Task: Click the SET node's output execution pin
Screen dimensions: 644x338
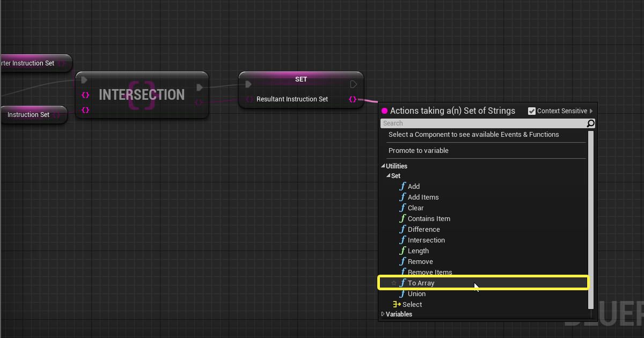Action: [353, 84]
